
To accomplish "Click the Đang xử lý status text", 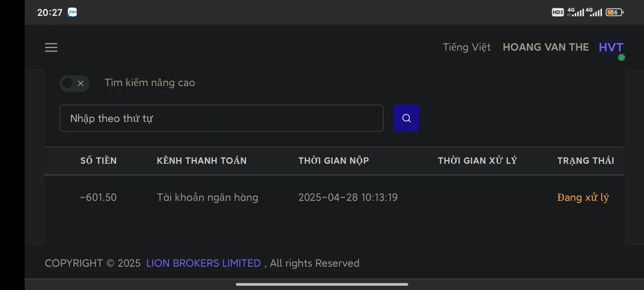I will click(583, 198).
